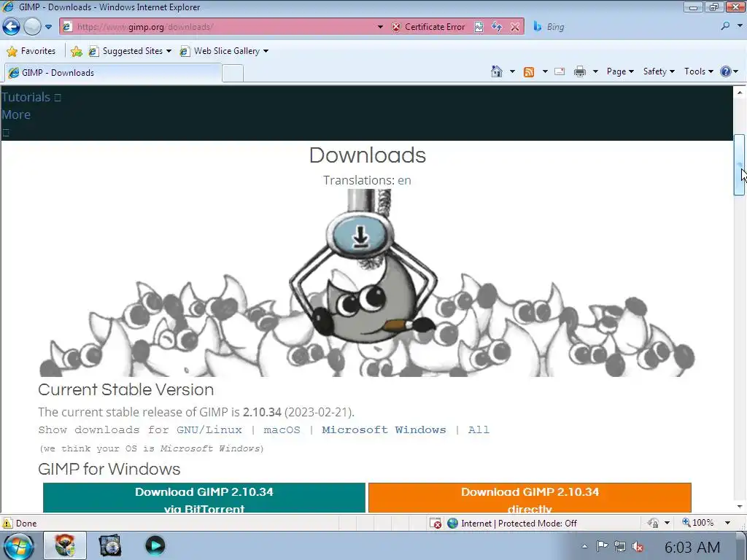Click the Forward navigation arrow button
Viewport: 747px width, 560px height.
tap(32, 27)
